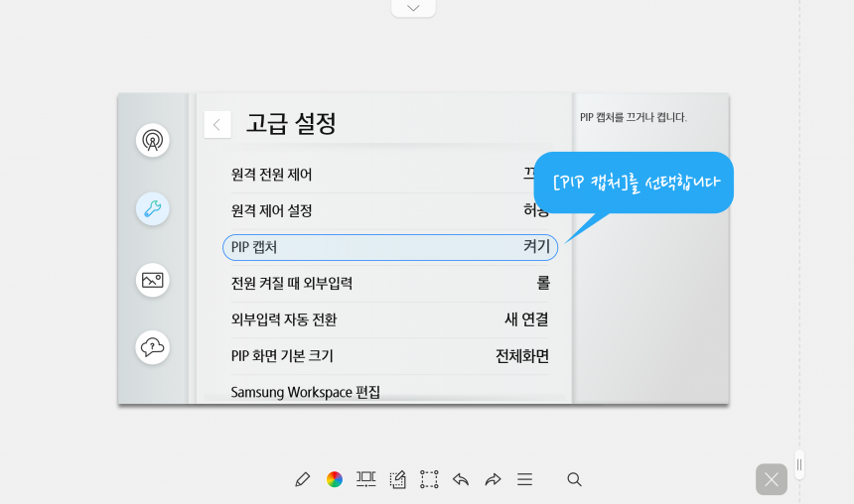854x504 pixels.
Task: Open 전원 켜질 때 외부입력 option
Action: 390,283
